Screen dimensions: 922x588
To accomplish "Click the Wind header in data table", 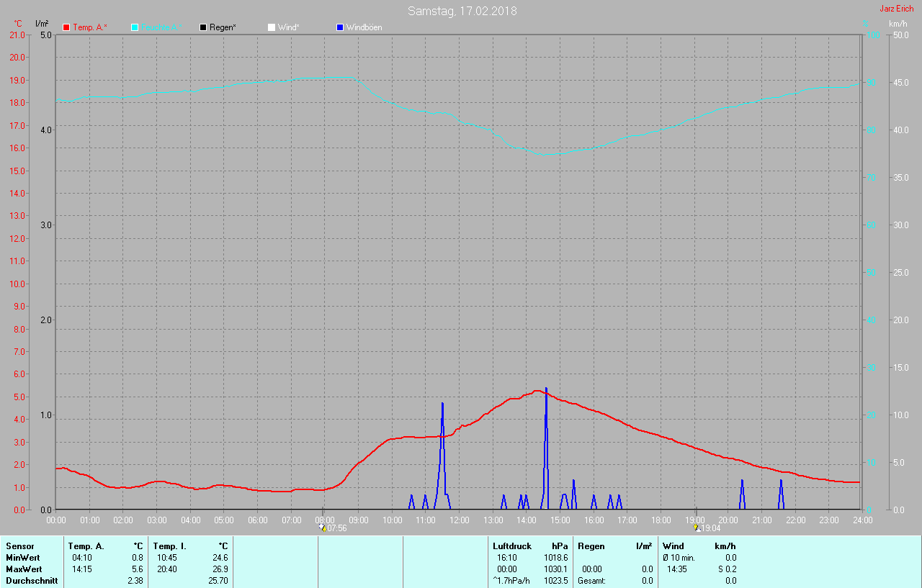I will pos(673,546).
